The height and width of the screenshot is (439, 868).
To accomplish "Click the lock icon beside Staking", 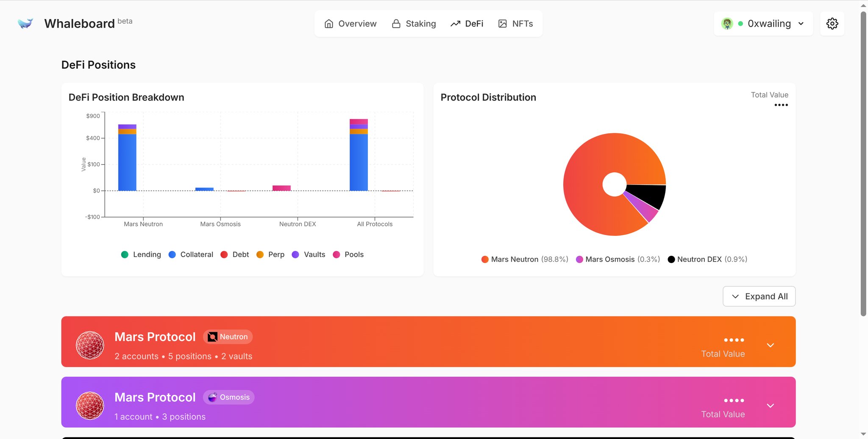I will pos(396,24).
